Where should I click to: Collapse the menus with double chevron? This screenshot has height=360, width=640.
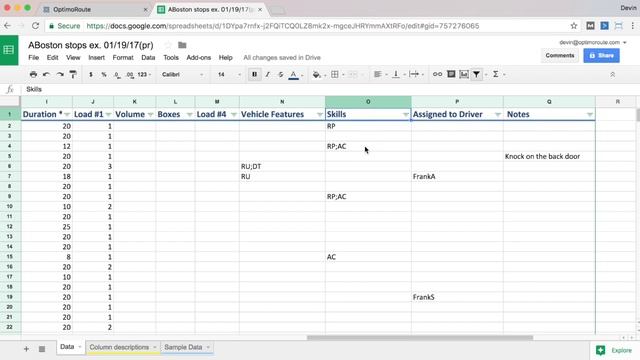click(x=612, y=75)
